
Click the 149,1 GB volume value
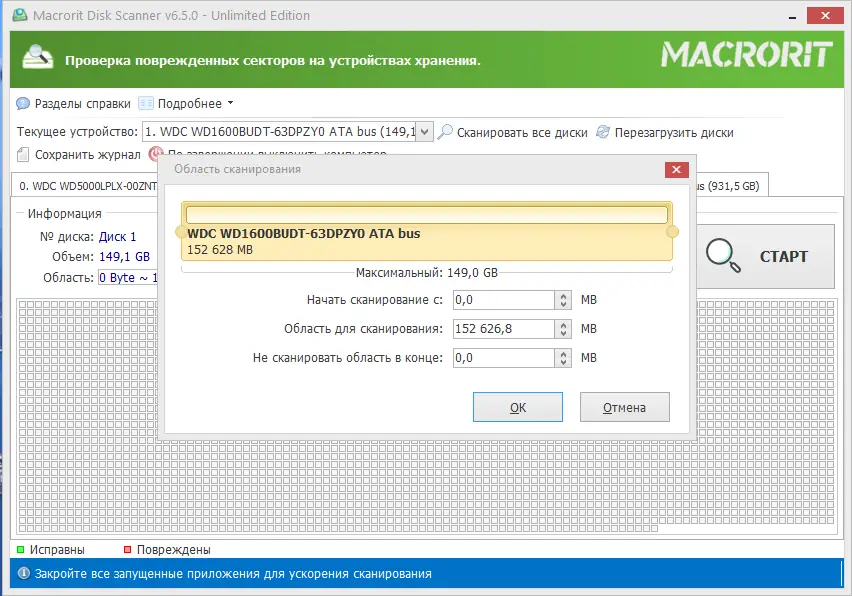coord(124,256)
